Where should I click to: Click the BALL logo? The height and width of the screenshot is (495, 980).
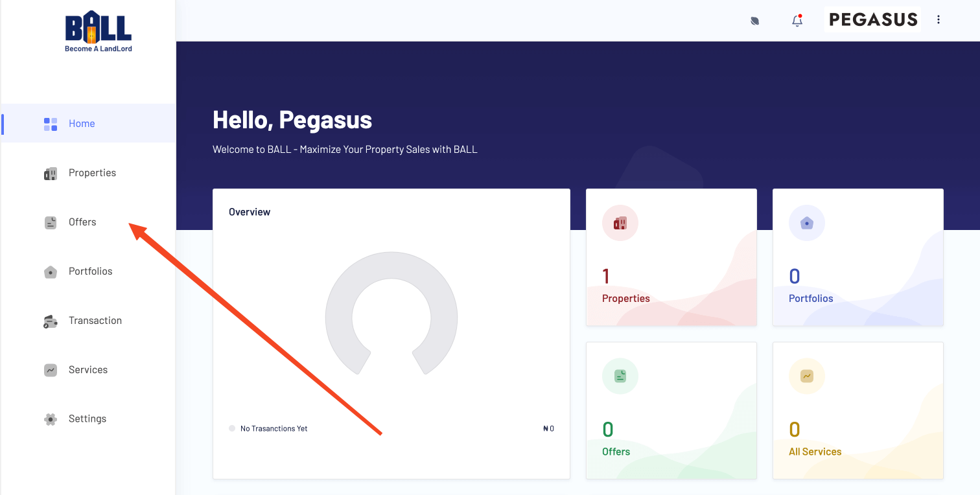click(99, 31)
